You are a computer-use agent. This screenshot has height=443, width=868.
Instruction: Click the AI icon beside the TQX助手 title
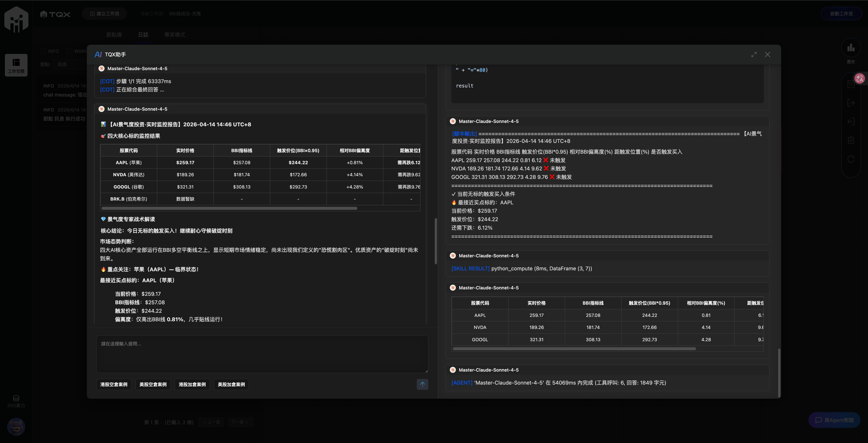98,55
